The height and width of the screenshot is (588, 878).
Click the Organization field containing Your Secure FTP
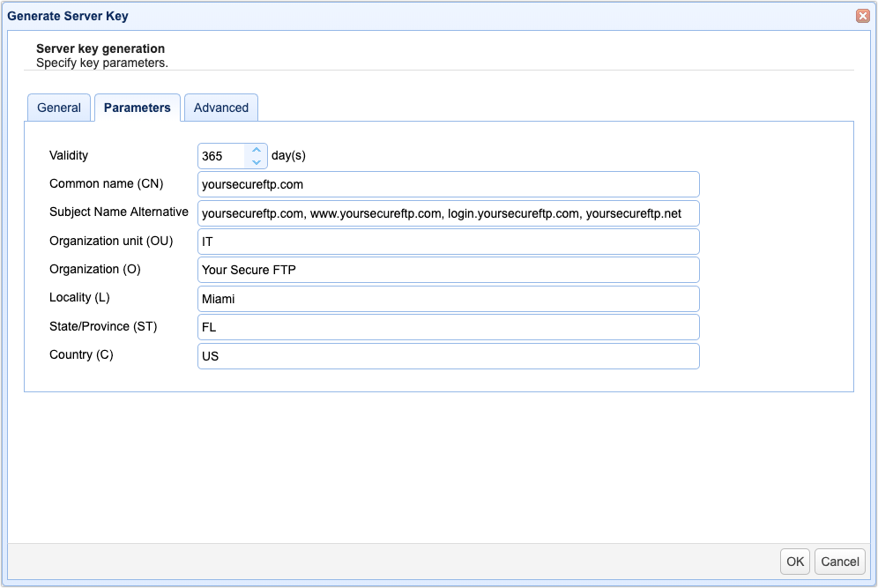coord(448,270)
